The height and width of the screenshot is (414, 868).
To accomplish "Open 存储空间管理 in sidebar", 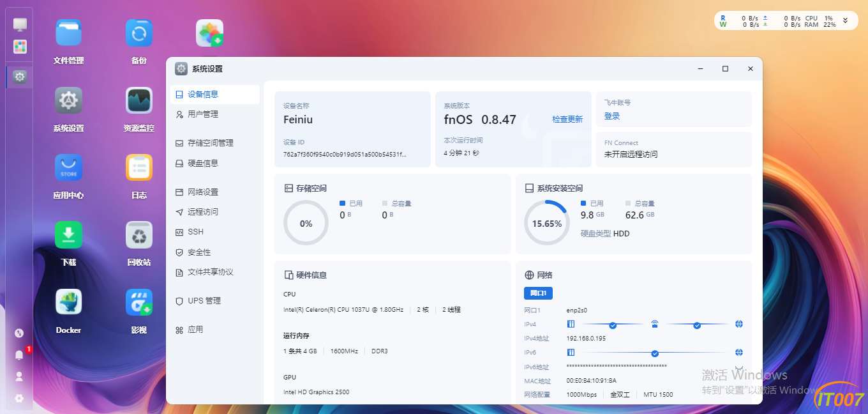I will pos(215,143).
